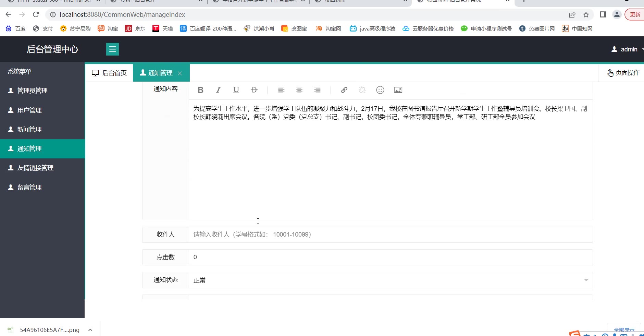This screenshot has height=336, width=644.
Task: Remove link with the unlink icon
Action: (362, 90)
